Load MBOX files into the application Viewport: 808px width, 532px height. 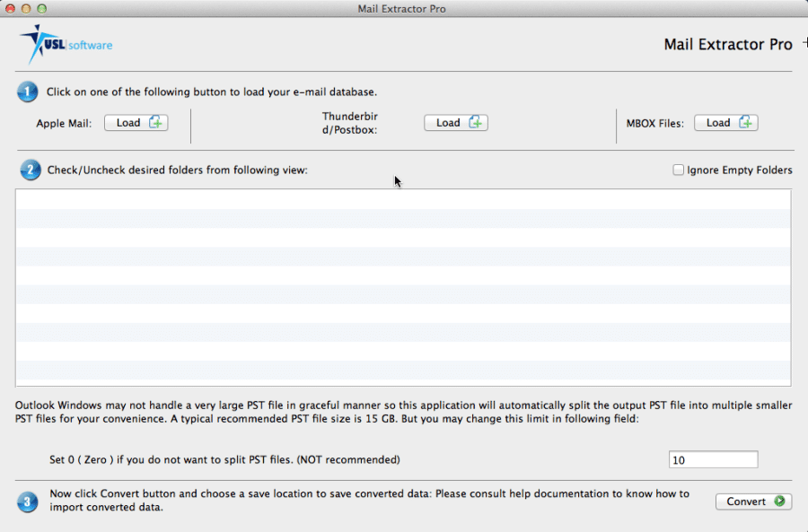(726, 122)
